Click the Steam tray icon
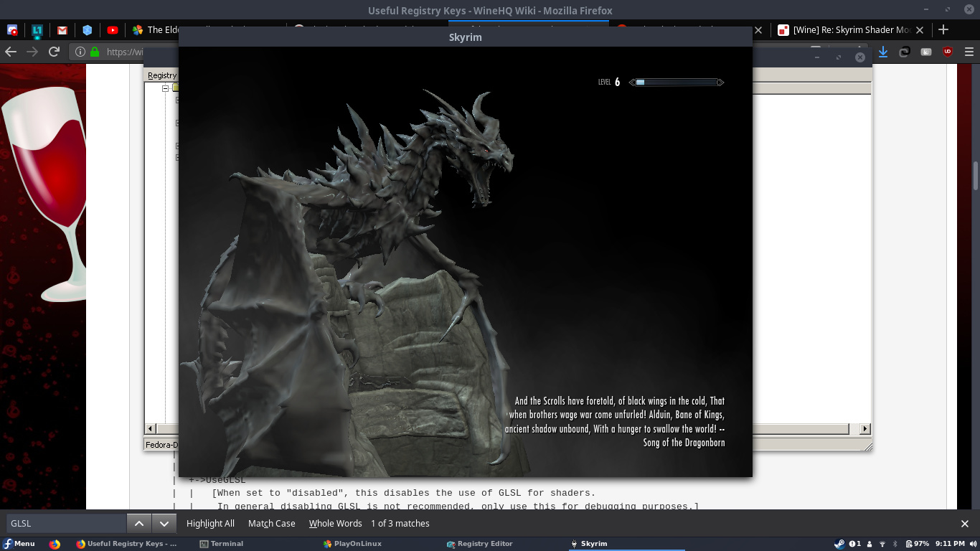The image size is (980, 551). [839, 544]
